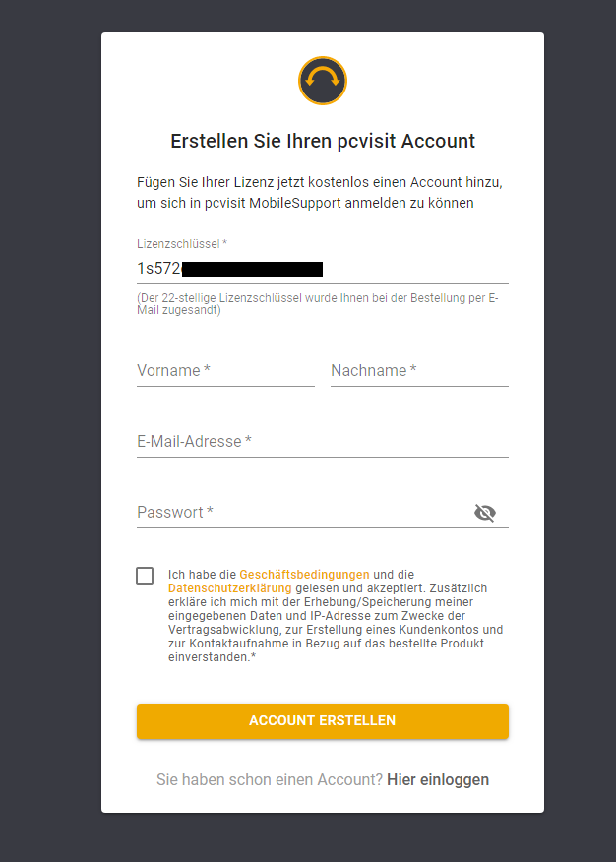This screenshot has height=862, width=616.
Task: Follow the Hier einloggen link
Action: tap(438, 779)
